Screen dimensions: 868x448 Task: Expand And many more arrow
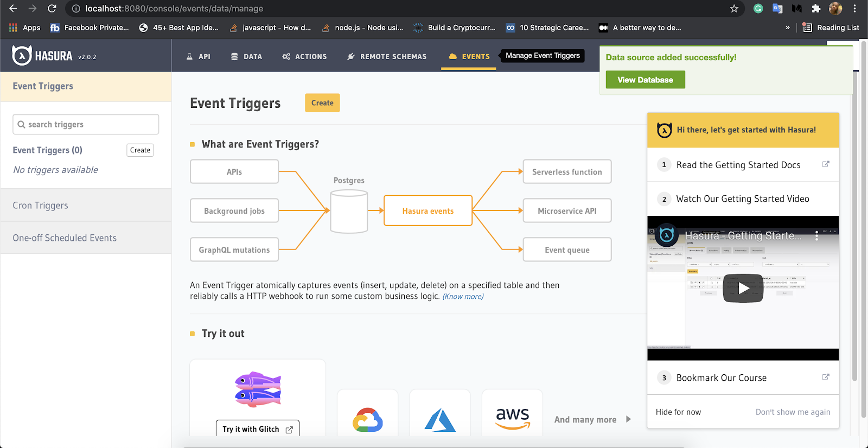pos(628,419)
